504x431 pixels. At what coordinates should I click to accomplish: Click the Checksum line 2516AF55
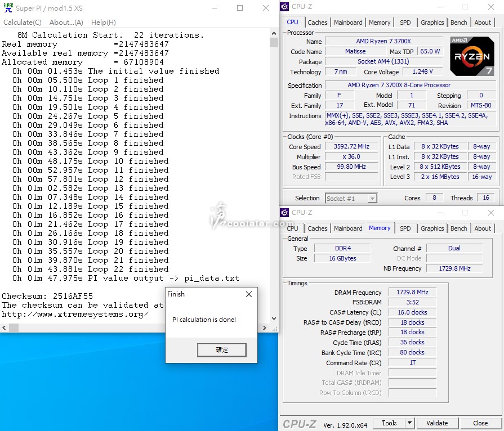coord(47,296)
